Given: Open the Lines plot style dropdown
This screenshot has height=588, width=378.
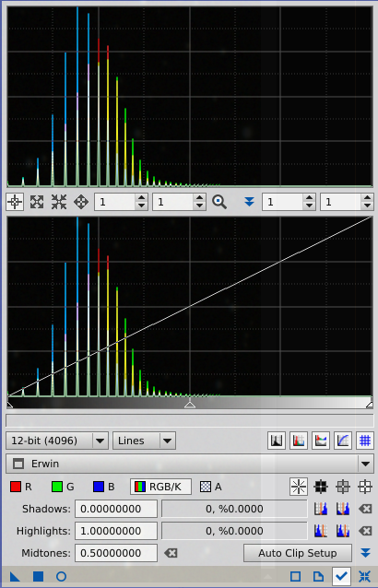Looking at the screenshot, I should click(x=144, y=441).
